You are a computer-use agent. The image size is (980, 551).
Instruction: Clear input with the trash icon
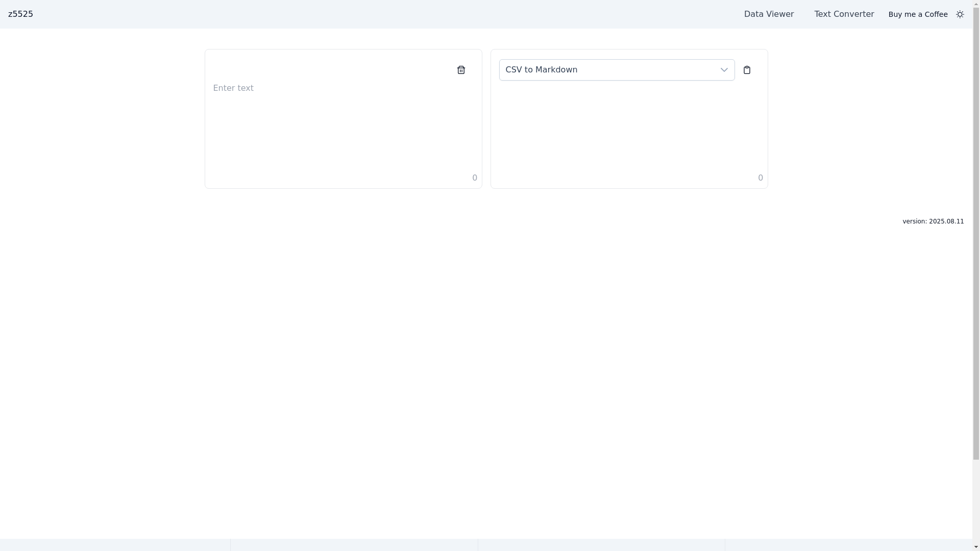click(461, 70)
